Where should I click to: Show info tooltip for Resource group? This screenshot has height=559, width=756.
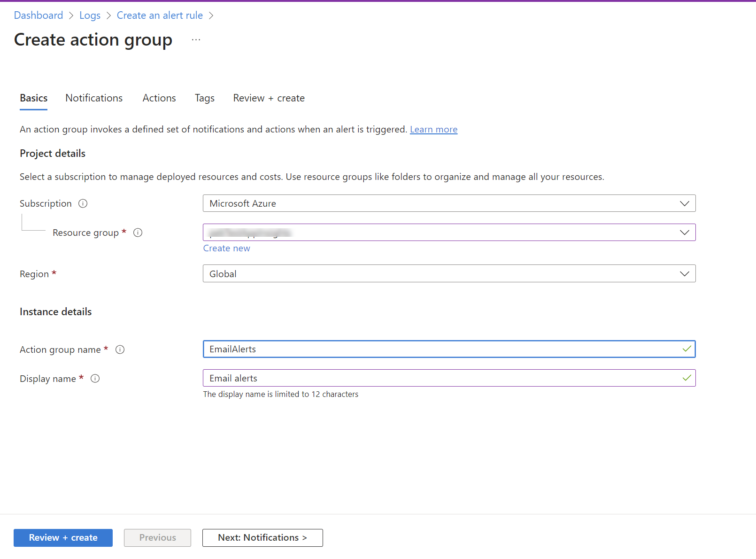pyautogui.click(x=138, y=233)
